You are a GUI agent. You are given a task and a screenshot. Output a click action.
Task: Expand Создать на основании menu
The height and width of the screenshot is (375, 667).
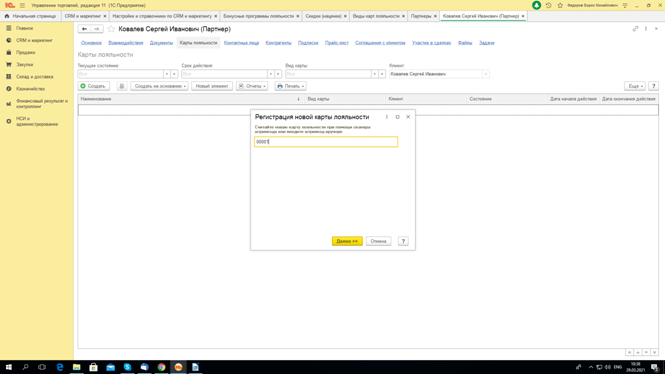click(x=160, y=86)
